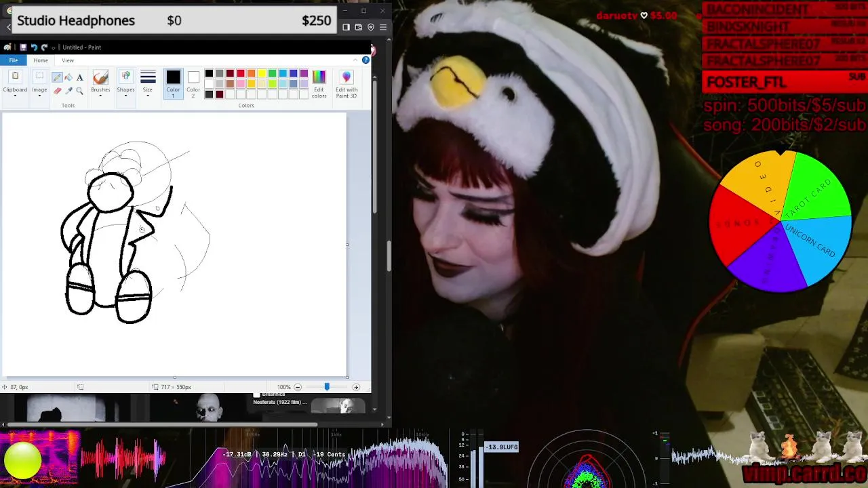The width and height of the screenshot is (868, 488).
Task: Click the 100% zoom level text
Action: pos(283,387)
